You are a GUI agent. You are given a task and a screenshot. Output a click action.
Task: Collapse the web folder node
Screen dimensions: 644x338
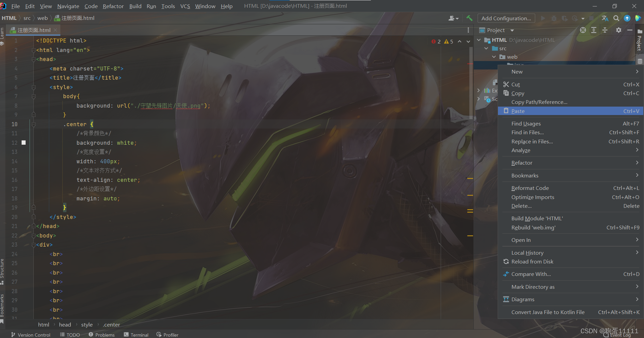click(x=494, y=57)
